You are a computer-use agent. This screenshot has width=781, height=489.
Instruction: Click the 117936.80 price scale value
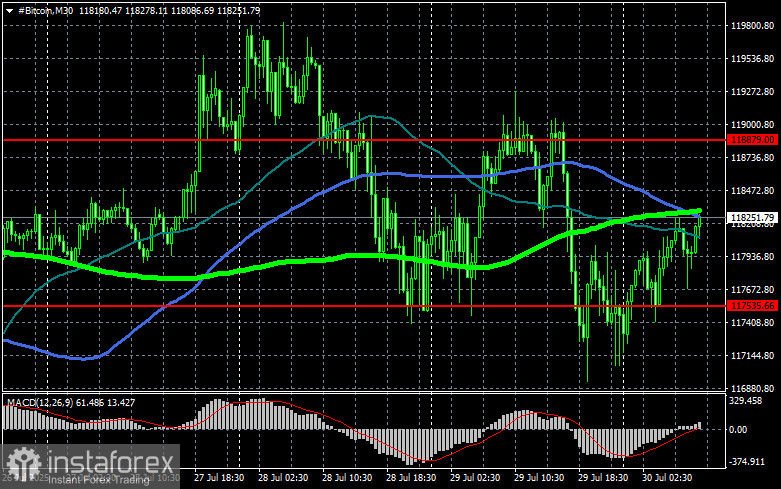(x=752, y=256)
